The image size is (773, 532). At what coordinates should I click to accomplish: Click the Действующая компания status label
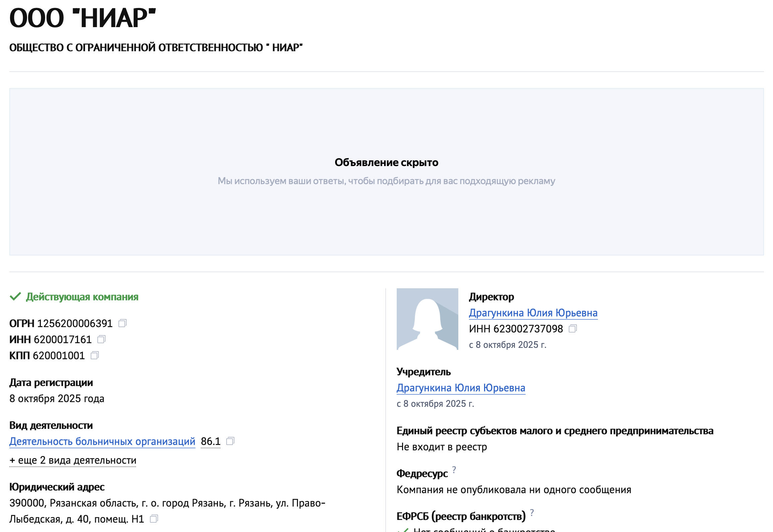[x=82, y=297]
